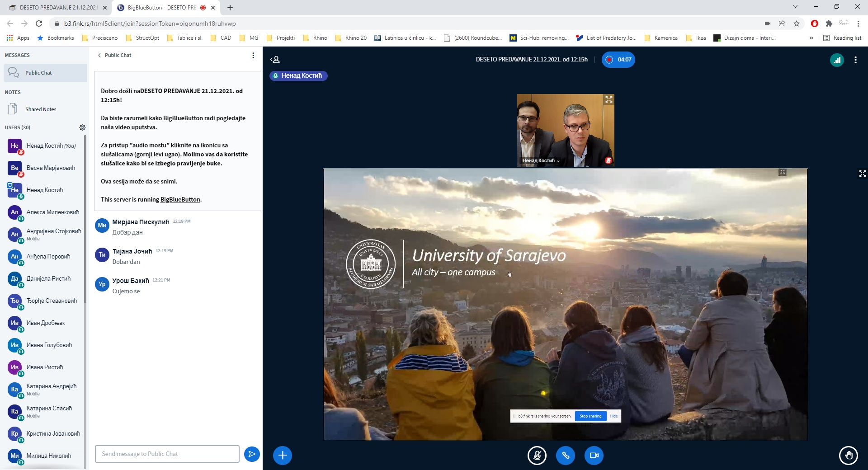Open Chrome tab search dropdown
The height and width of the screenshot is (470, 868).
(x=795, y=7)
